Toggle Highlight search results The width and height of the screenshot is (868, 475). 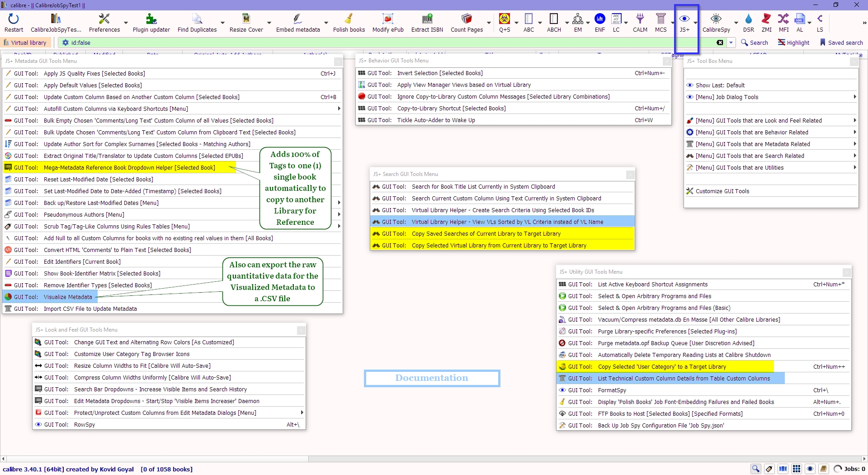[x=793, y=43]
